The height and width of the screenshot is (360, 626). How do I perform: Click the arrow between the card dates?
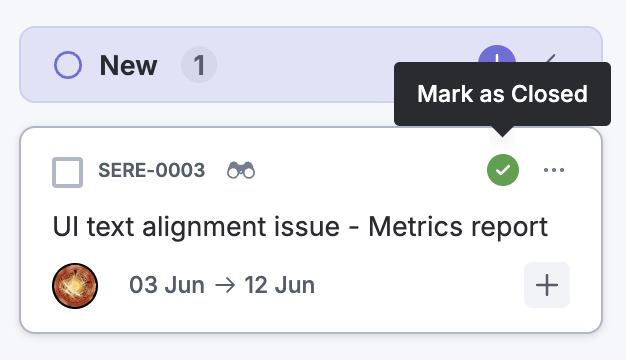[x=225, y=286]
